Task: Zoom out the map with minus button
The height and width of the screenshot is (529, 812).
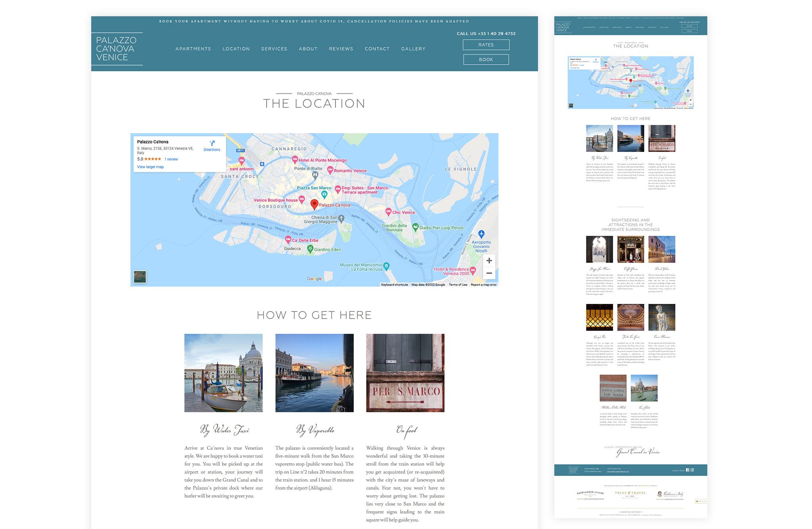Action: pyautogui.click(x=489, y=273)
